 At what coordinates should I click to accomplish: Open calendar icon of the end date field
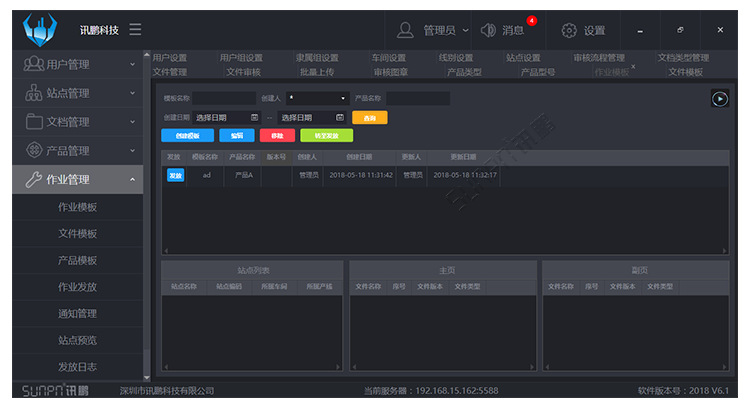(339, 117)
